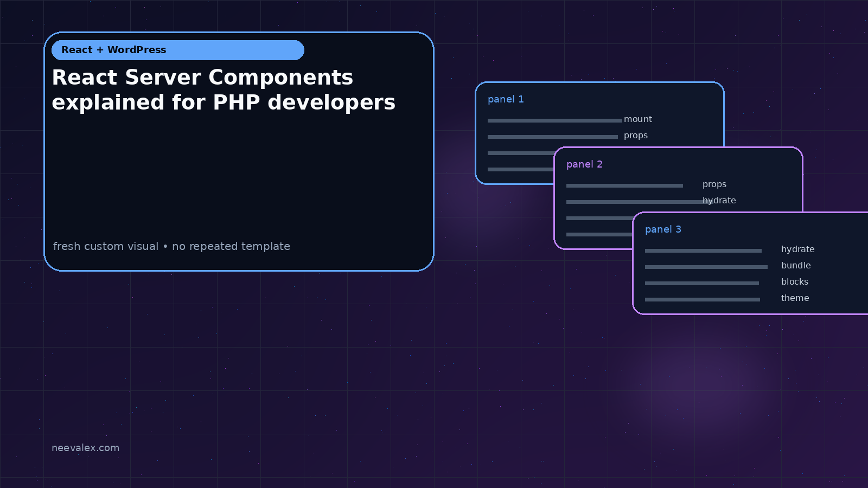Click "bundle" label in panel 3
Viewport: 868px width, 488px height.
(x=796, y=266)
